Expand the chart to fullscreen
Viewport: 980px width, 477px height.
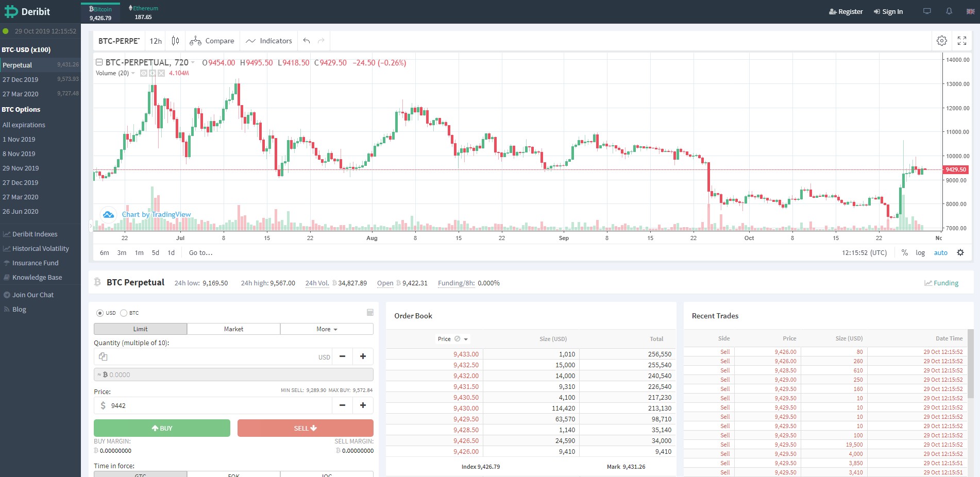point(962,41)
